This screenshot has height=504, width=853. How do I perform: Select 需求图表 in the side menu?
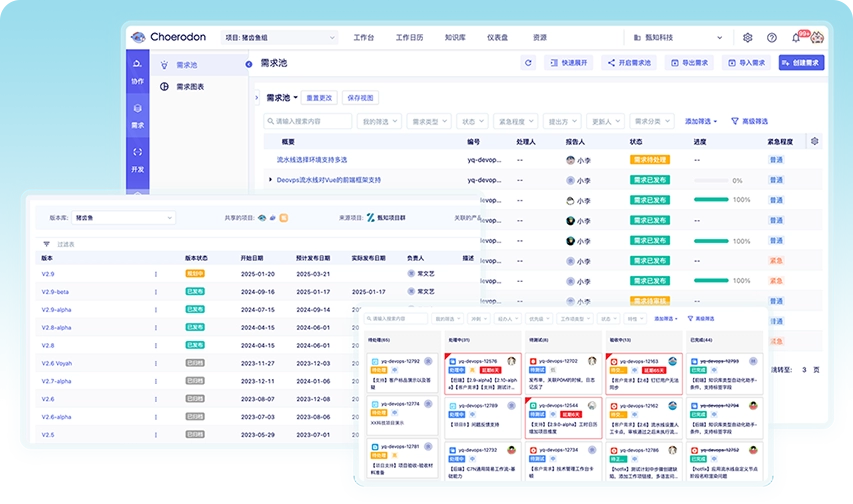coord(199,87)
